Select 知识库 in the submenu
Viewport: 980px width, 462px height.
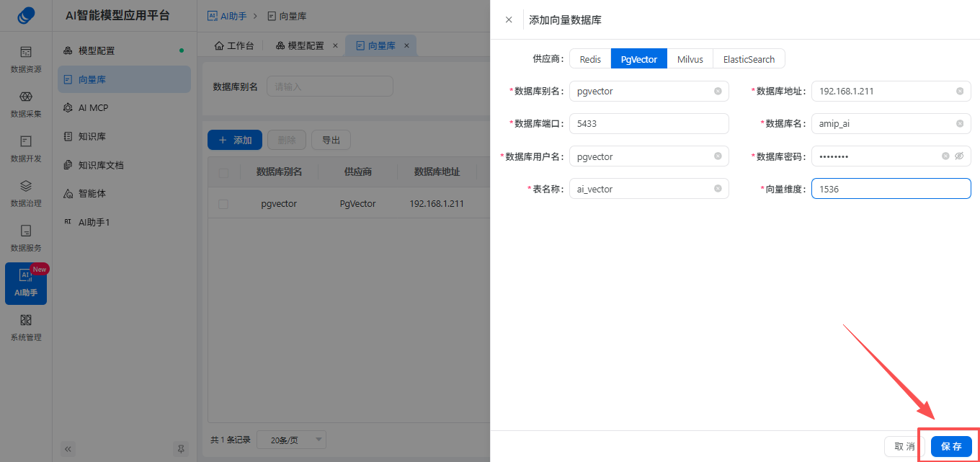pyautogui.click(x=124, y=136)
